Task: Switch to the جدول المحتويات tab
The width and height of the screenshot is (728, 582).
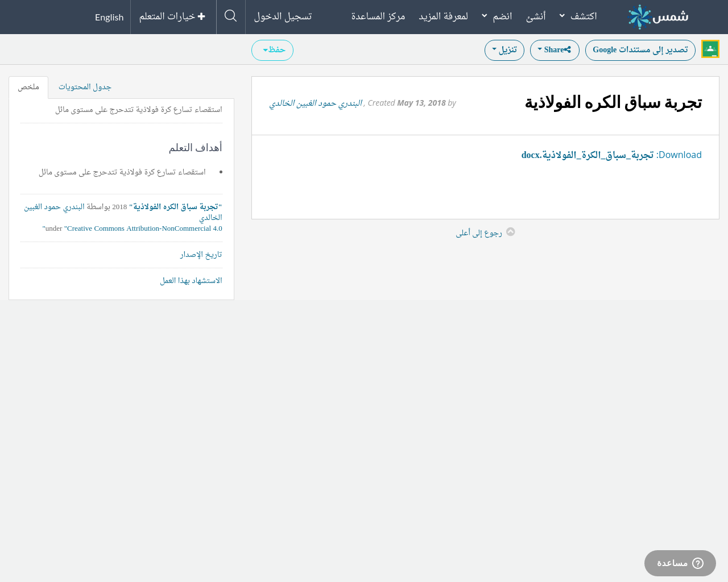Action: [85, 87]
